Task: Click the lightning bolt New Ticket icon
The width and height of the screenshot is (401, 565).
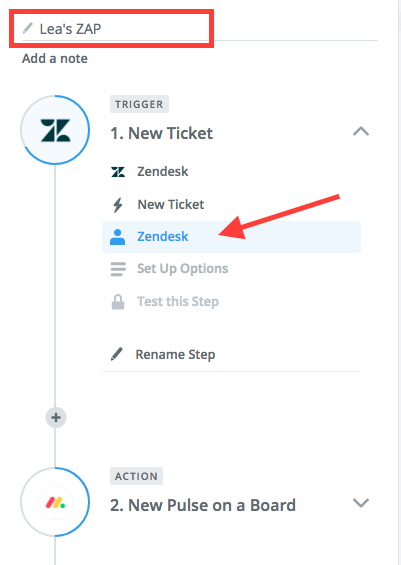Action: 118,205
